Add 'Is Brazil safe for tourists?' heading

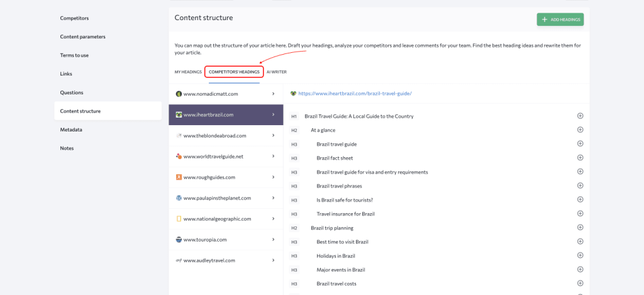[580, 199]
